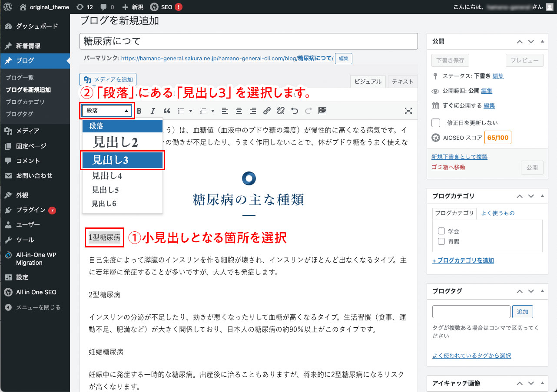Open the 新規 add-new menu

coord(133,7)
